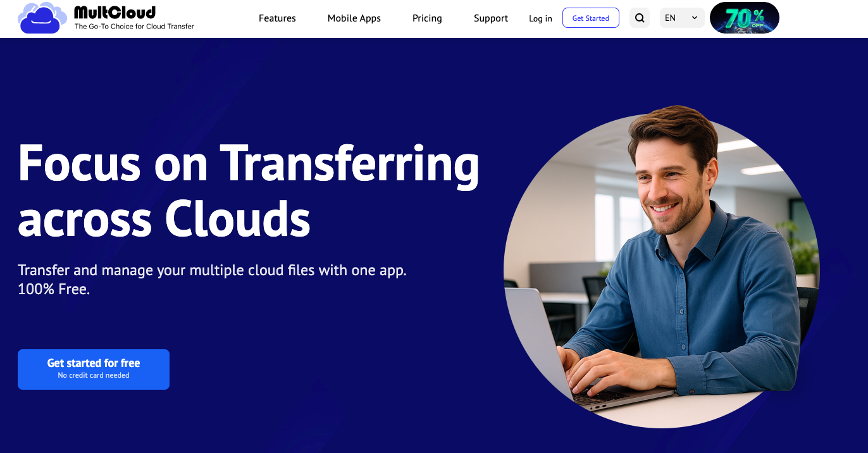This screenshot has width=868, height=453.
Task: Click the circular hero photo of the man
Action: pyautogui.click(x=661, y=266)
